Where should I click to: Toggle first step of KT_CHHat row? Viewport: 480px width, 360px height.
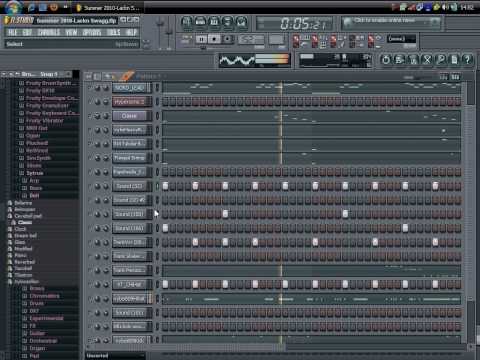(165, 284)
